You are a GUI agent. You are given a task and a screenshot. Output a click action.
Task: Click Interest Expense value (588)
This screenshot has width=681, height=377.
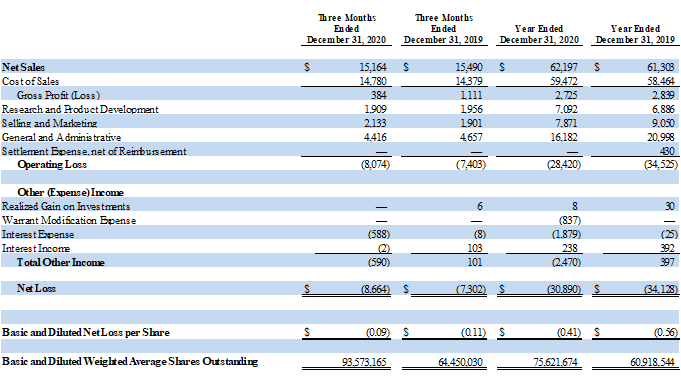click(379, 235)
